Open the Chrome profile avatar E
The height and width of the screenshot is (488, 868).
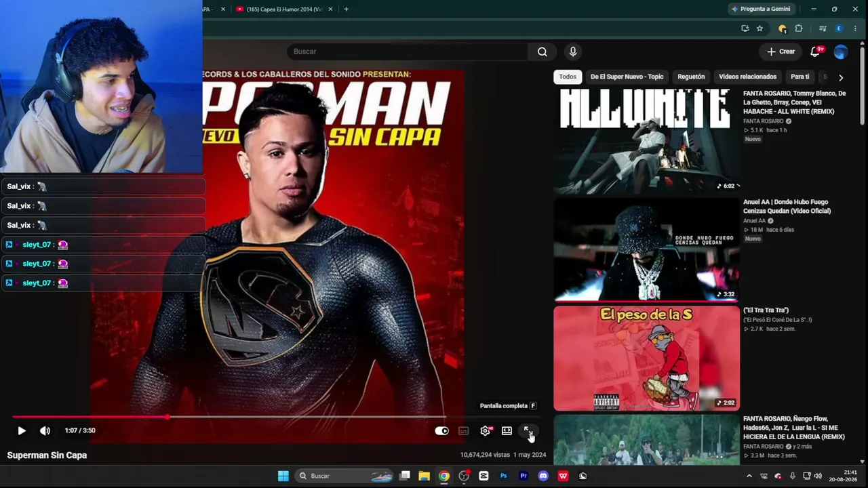839,28
